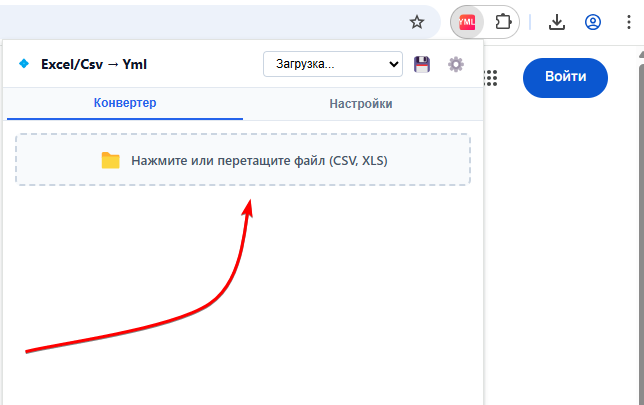The height and width of the screenshot is (405, 644).
Task: Open settings via the gear icon
Action: pyautogui.click(x=456, y=64)
